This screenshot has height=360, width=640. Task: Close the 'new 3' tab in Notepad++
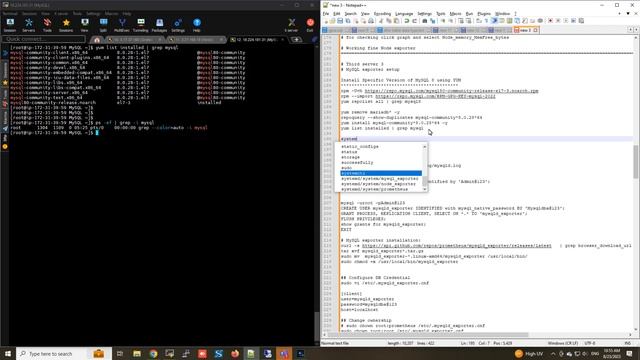tap(536, 30)
